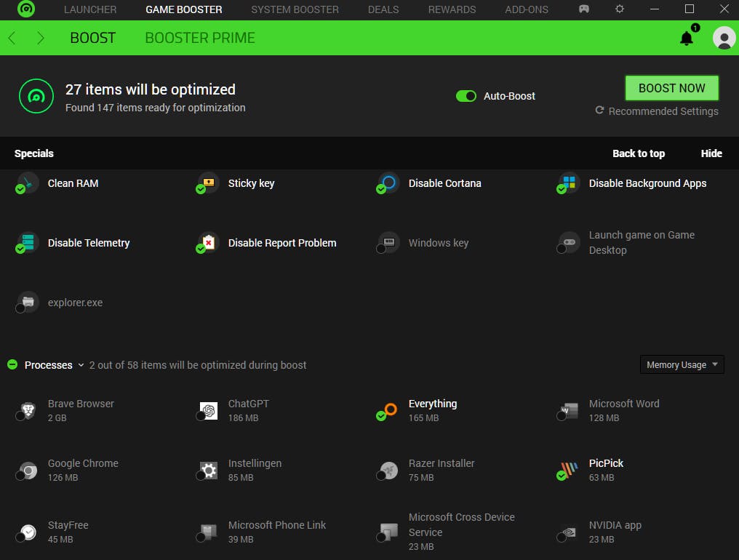Open the Memory Usage sort dropdown

pos(682,365)
